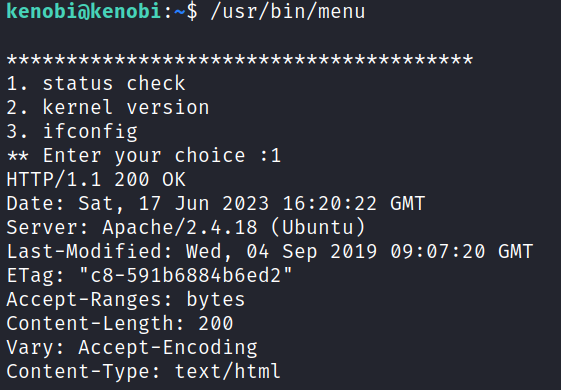Image resolution: width=561 pixels, height=390 pixels.
Task: Click the ETag value "c8-591b6884b6ed2"
Action: 186,276
